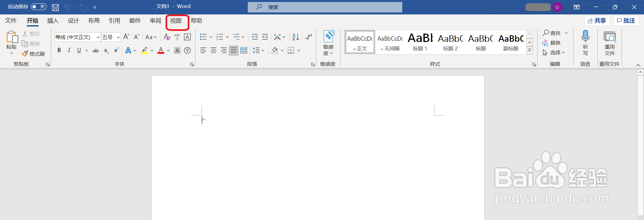This screenshot has height=220, width=644.
Task: Click the Character Border (A box) icon
Action: coord(187,37)
